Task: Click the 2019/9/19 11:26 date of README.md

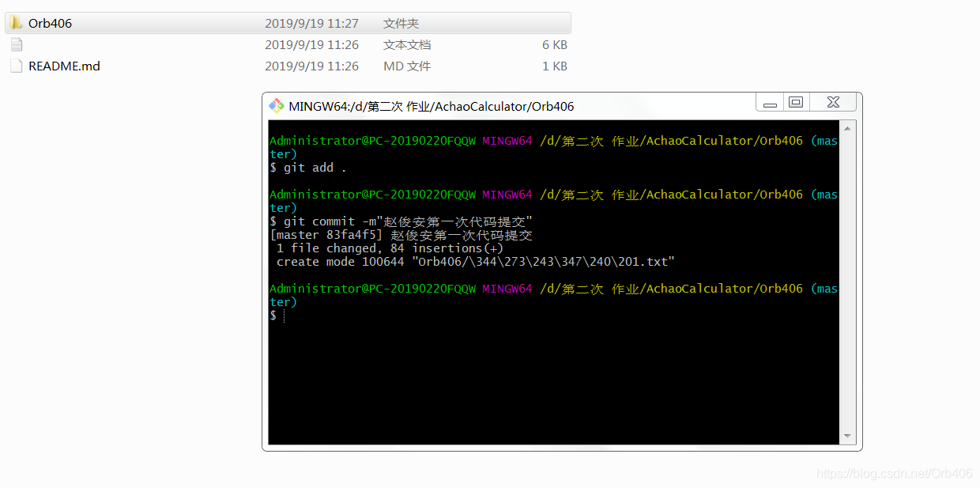Action: pos(311,66)
